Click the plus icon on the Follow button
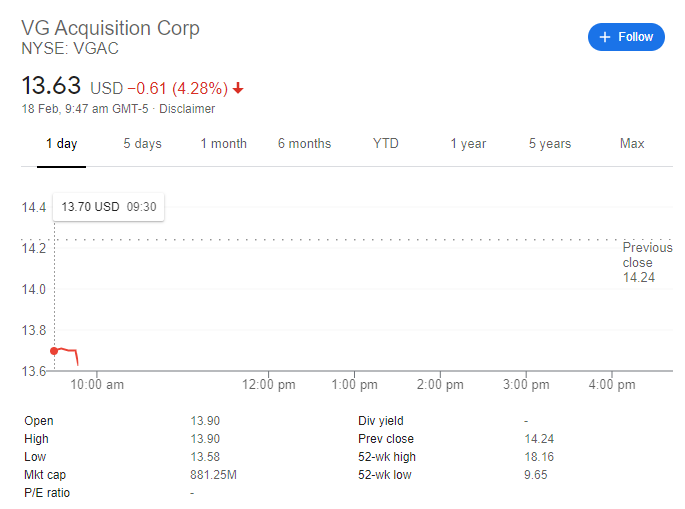685x509 pixels. (605, 37)
